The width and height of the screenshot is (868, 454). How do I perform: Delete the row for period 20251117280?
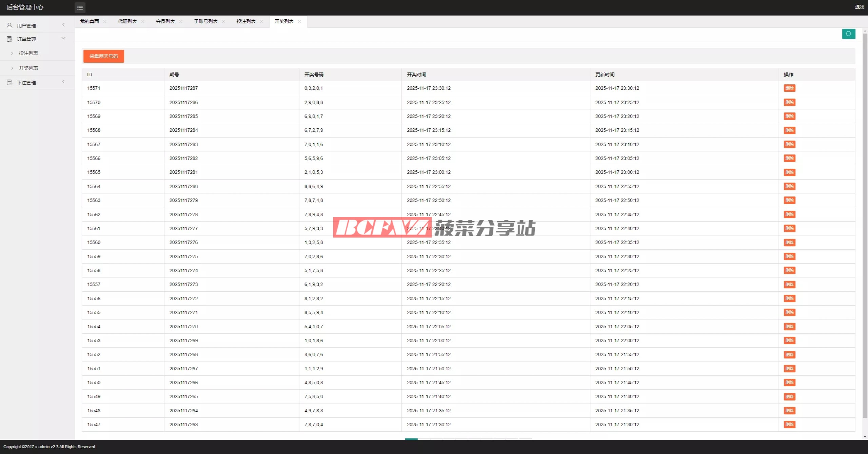point(789,186)
